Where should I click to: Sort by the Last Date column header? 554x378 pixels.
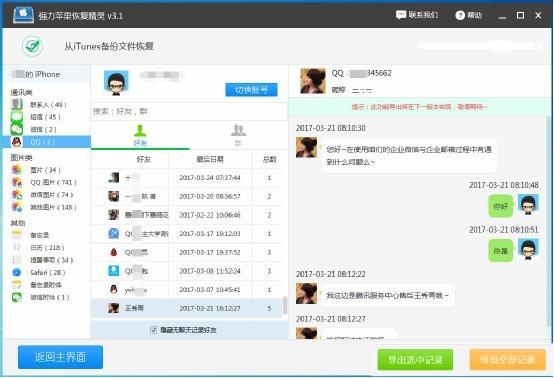pos(210,159)
